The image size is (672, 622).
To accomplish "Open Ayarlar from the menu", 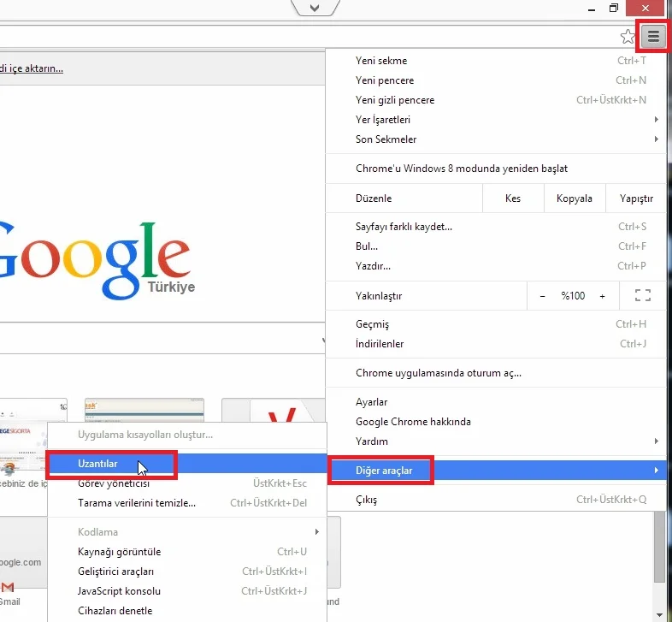I will point(372,402).
